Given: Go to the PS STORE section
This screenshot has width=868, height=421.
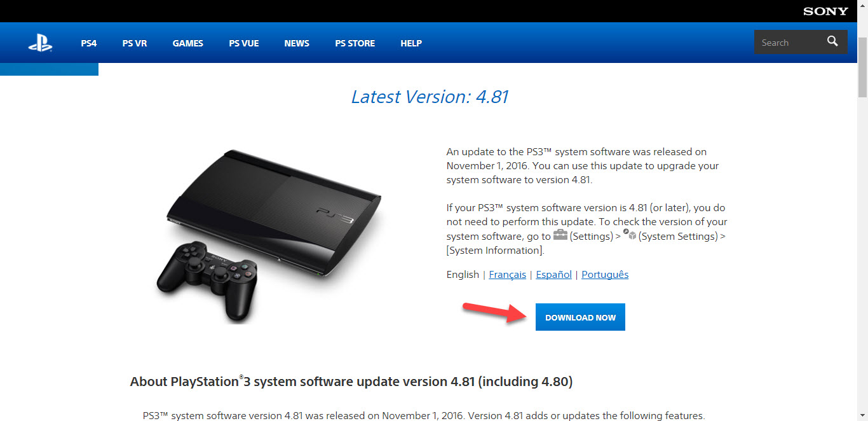Looking at the screenshot, I should 355,43.
